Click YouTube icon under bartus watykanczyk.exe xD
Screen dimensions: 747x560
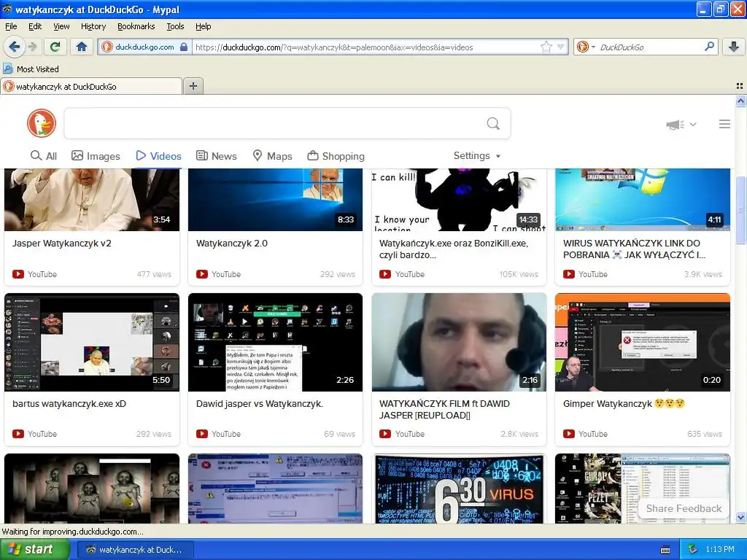[18, 434]
